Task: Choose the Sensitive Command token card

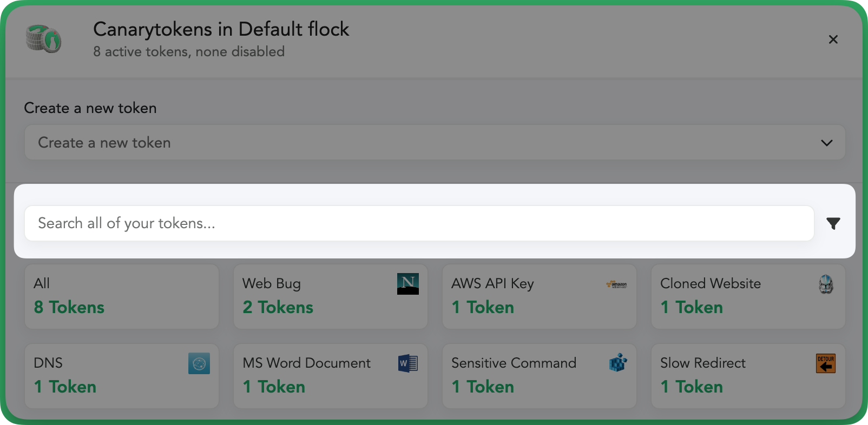Action: 540,376
